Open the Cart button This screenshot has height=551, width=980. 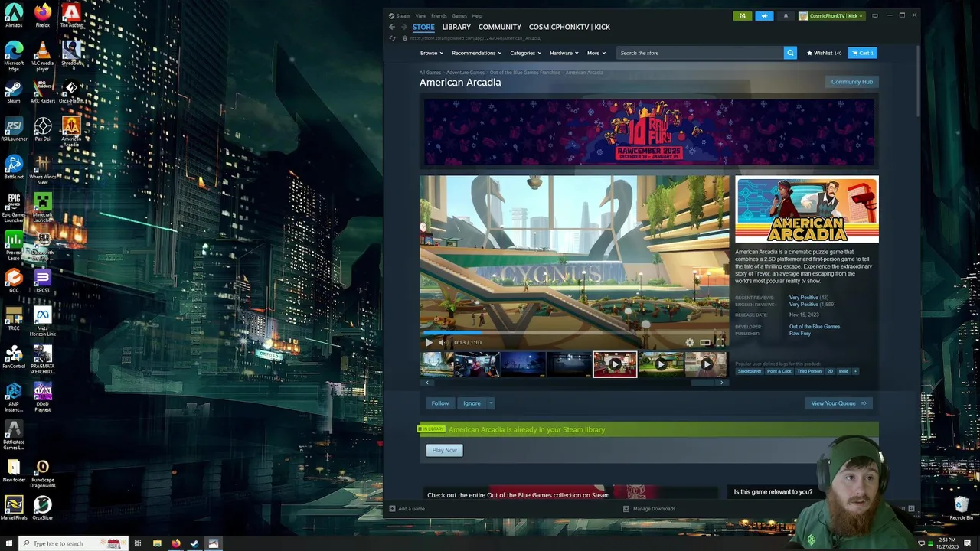pos(863,53)
